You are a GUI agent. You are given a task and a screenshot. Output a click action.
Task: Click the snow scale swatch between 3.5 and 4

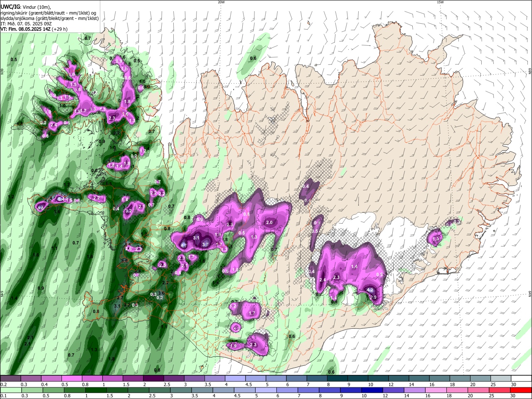pyautogui.click(x=214, y=379)
